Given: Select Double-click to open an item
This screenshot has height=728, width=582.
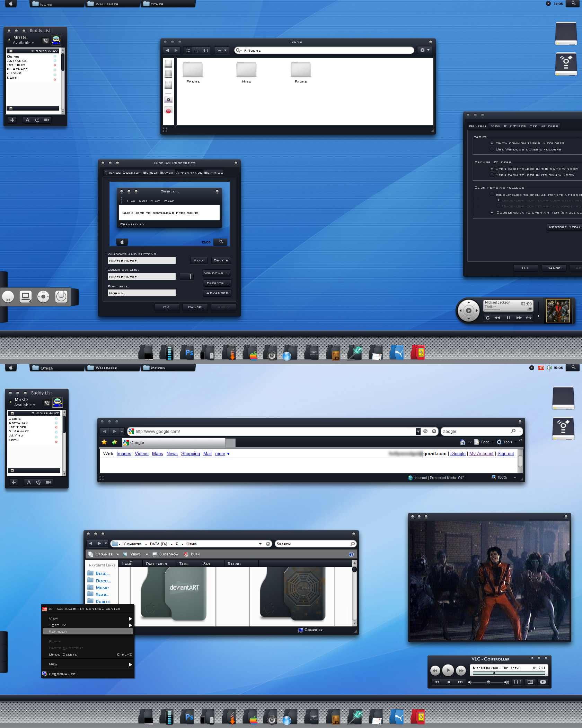Looking at the screenshot, I should (x=492, y=213).
